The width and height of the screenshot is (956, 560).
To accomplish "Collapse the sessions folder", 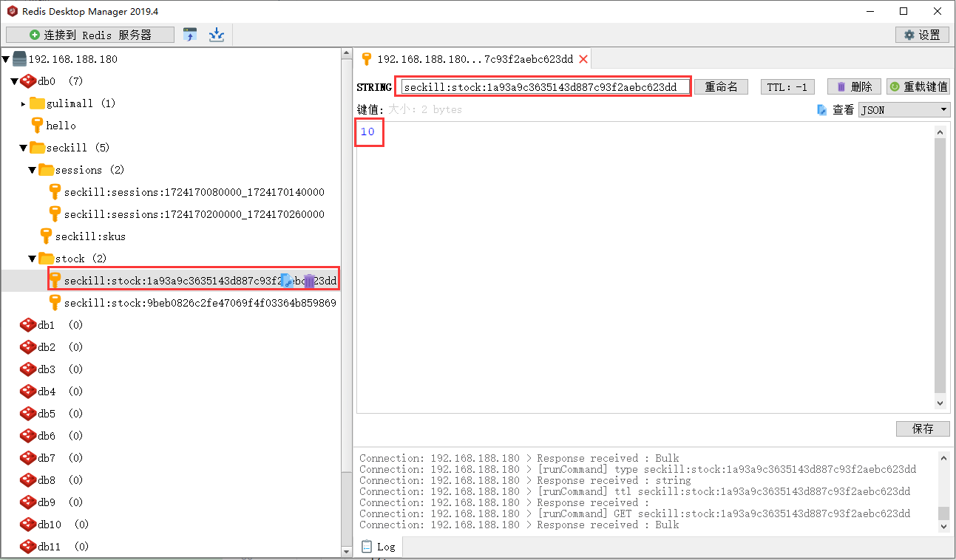I will [x=33, y=170].
